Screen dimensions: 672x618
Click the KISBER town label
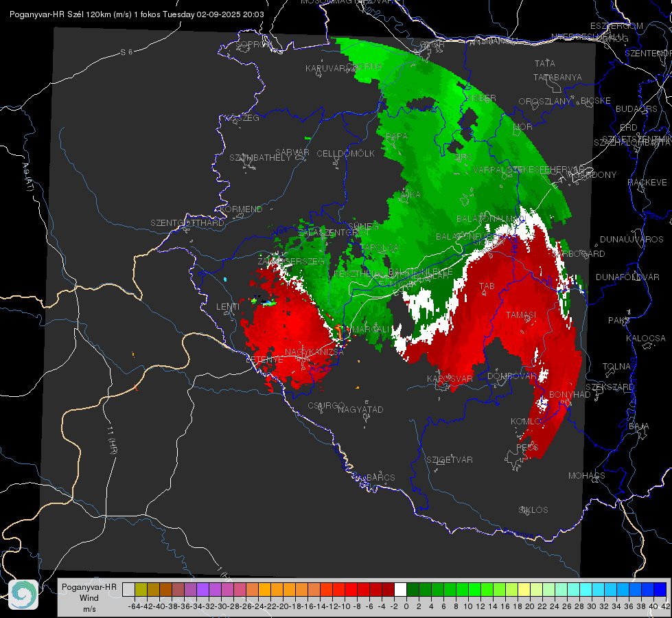[481, 98]
